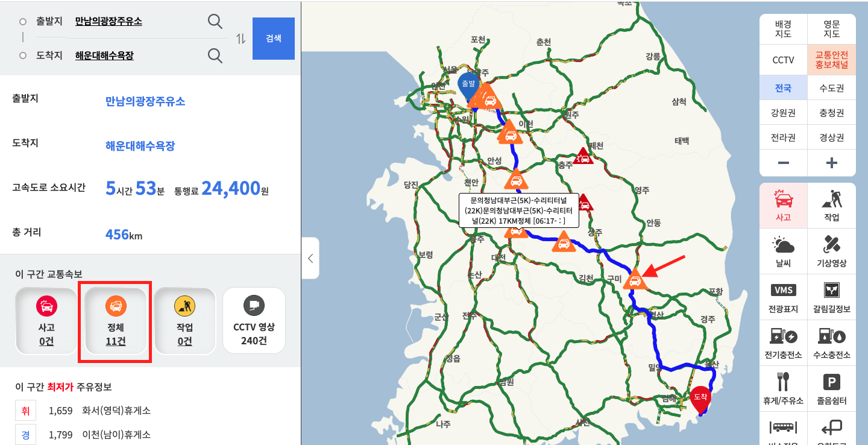Toggle the 기상영상 satellite layer icon
868x445 pixels.
point(832,251)
